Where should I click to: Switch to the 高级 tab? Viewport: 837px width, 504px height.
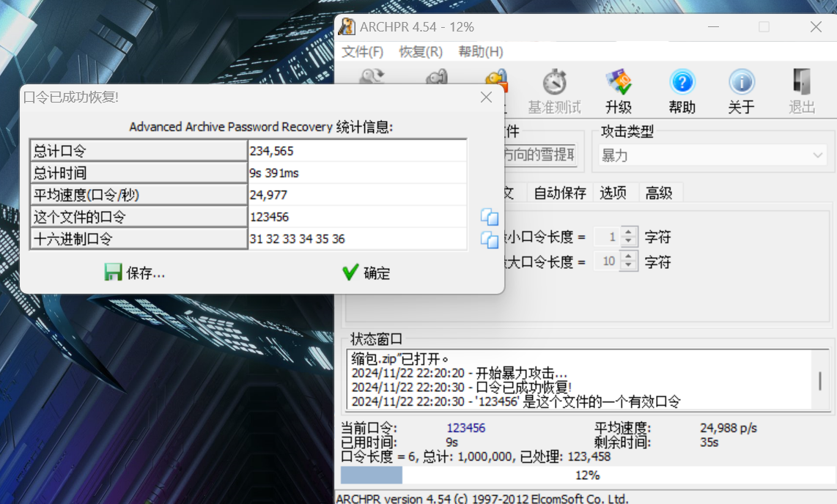(659, 193)
